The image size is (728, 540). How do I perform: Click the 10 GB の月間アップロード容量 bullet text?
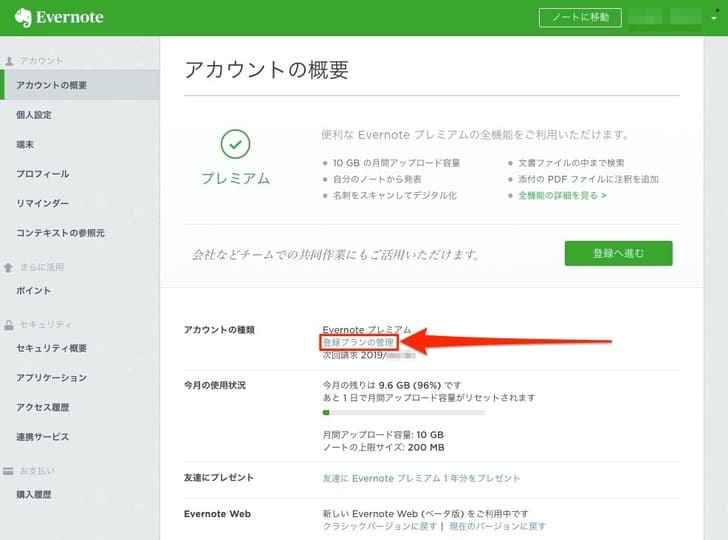pyautogui.click(x=396, y=163)
